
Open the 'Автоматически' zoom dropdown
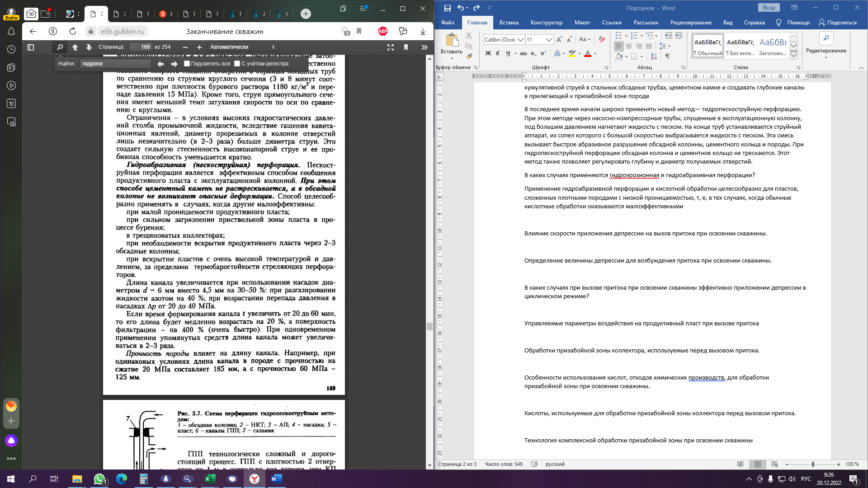click(243, 47)
